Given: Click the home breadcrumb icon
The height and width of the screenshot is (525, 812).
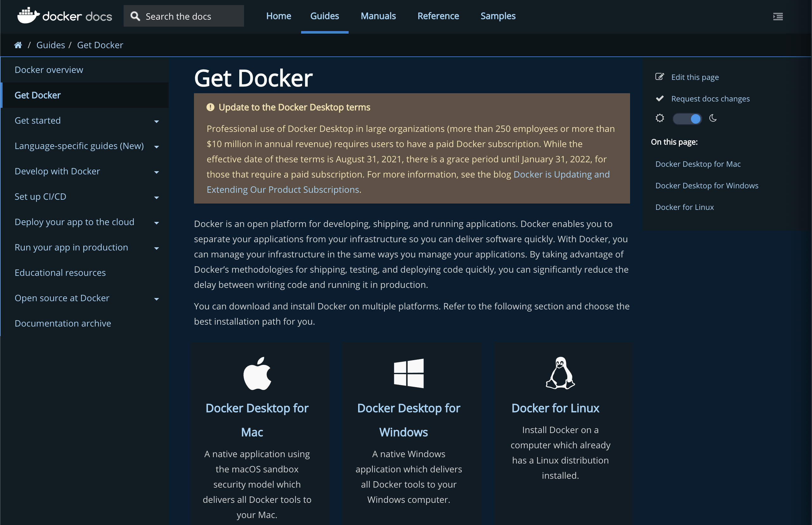Looking at the screenshot, I should (x=18, y=45).
